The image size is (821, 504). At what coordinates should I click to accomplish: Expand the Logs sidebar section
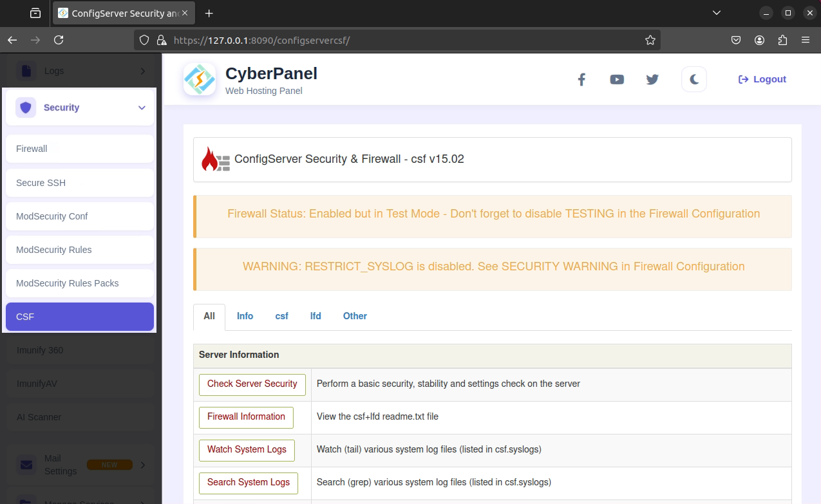(x=142, y=71)
